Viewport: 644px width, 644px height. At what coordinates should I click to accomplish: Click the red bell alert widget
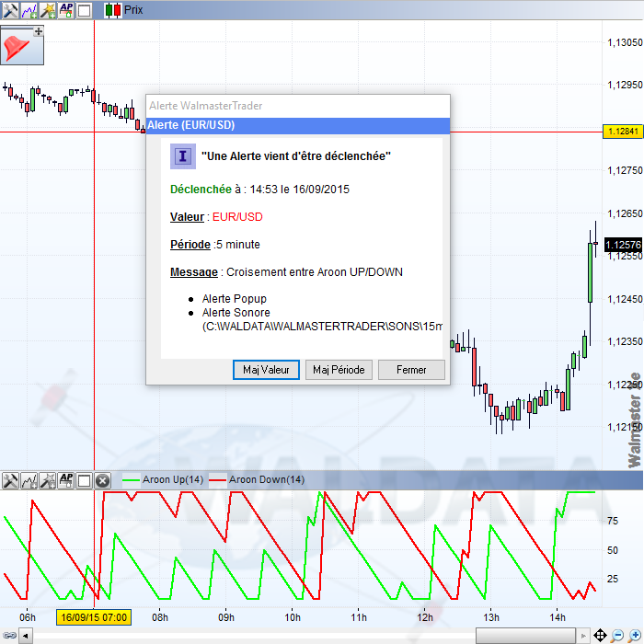(x=17, y=49)
